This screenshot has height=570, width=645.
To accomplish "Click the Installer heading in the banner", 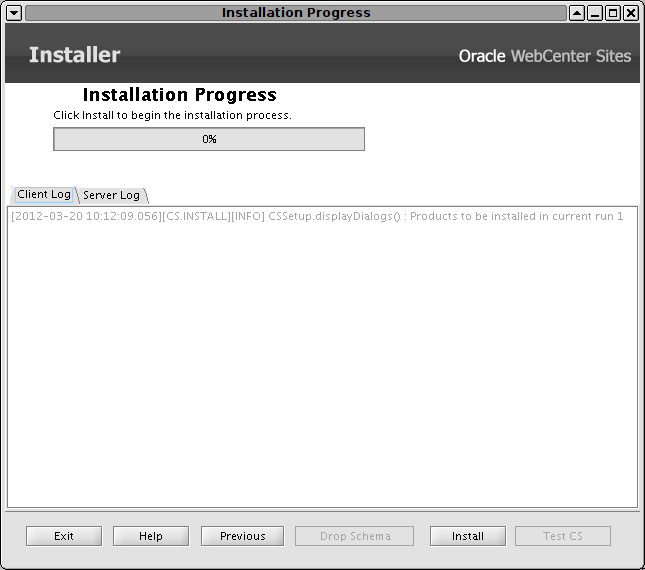I will click(x=74, y=55).
